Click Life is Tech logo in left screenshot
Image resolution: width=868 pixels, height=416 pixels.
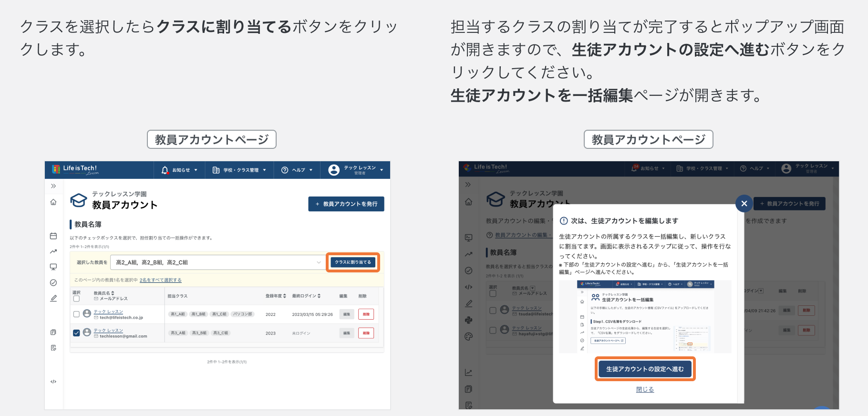click(x=75, y=169)
